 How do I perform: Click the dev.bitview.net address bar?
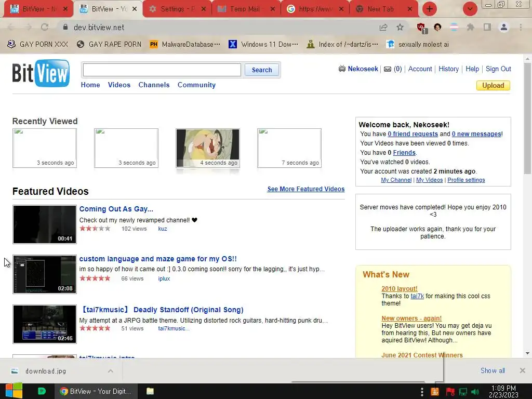click(x=217, y=27)
